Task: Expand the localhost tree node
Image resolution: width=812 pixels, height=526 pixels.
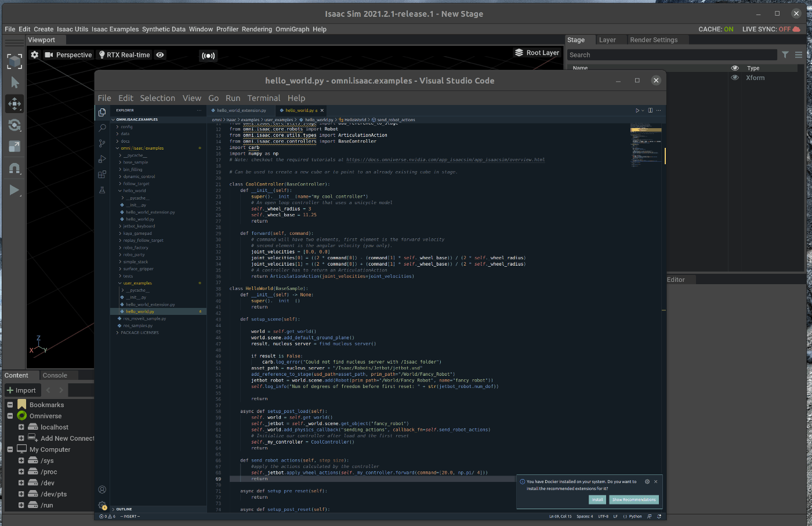Action: click(x=21, y=427)
